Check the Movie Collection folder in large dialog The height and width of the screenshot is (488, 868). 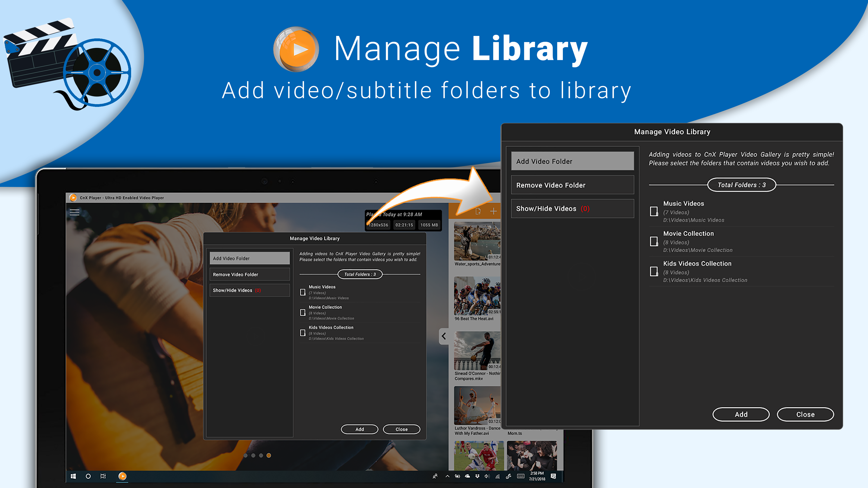point(654,242)
